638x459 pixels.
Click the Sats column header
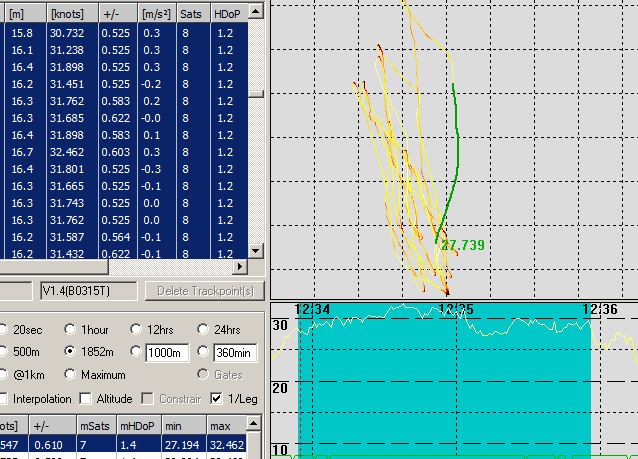coord(191,15)
